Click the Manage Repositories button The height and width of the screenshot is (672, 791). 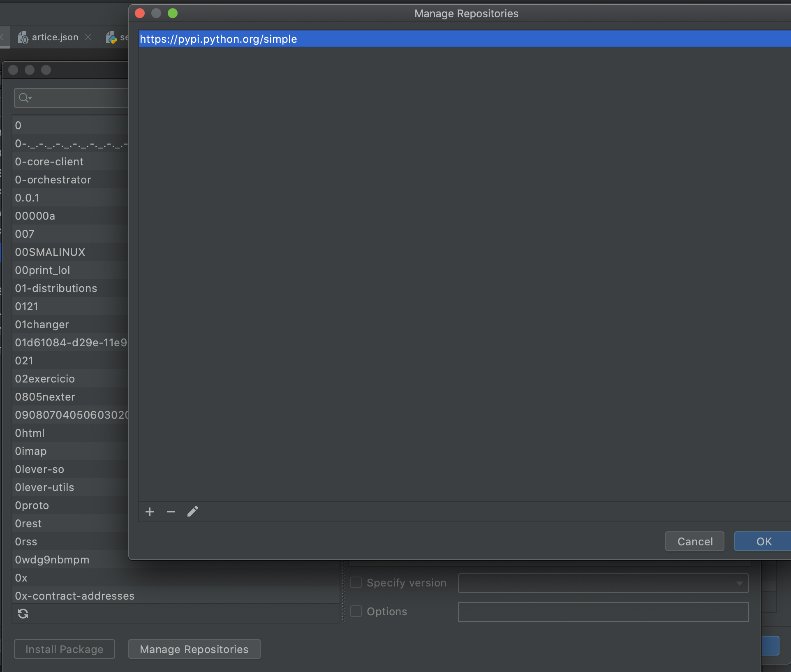coord(194,649)
